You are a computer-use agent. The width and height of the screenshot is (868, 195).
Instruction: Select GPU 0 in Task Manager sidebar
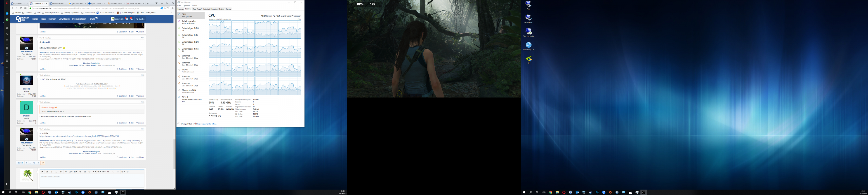pyautogui.click(x=191, y=99)
